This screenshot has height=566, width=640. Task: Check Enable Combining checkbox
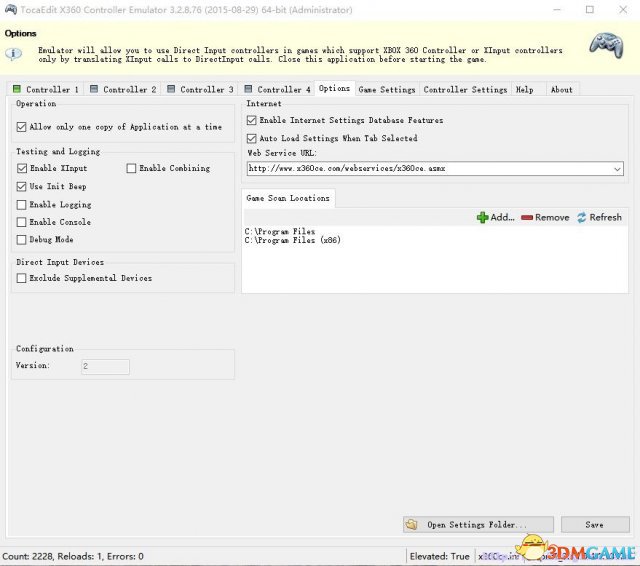point(131,168)
